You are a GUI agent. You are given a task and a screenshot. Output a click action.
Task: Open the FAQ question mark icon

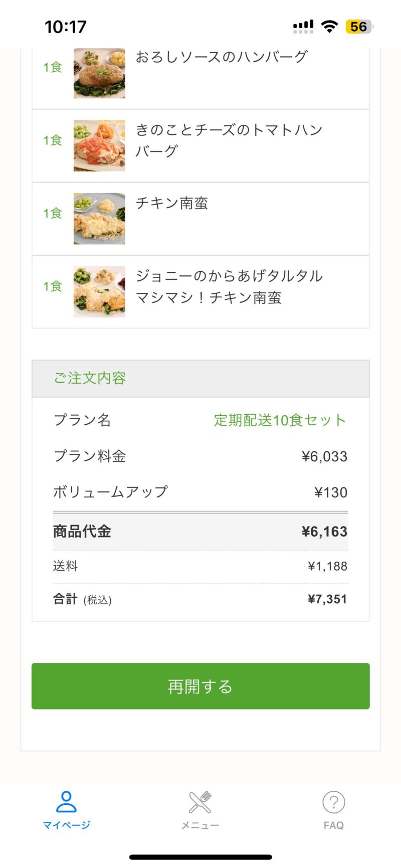tap(333, 802)
